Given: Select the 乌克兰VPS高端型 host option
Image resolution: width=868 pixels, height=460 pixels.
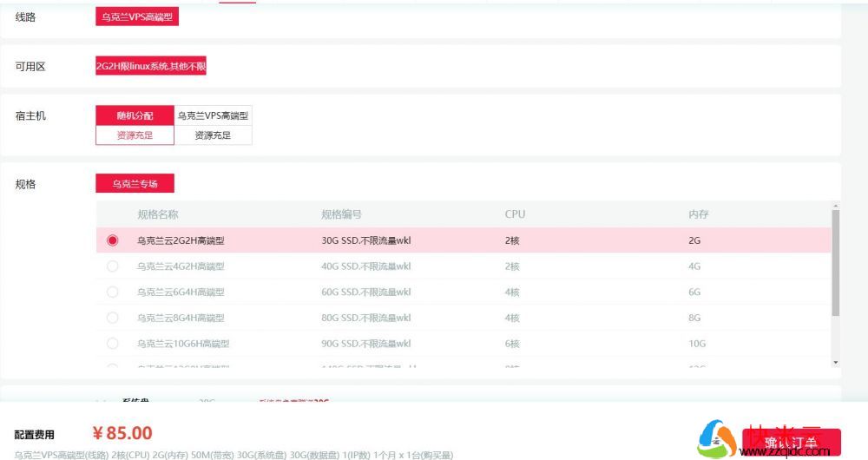Looking at the screenshot, I should pos(214,115).
